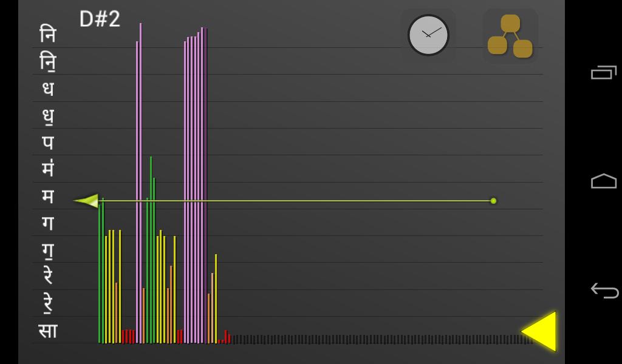Tap the ध label without underline
The height and width of the screenshot is (364, 622).
47,88
